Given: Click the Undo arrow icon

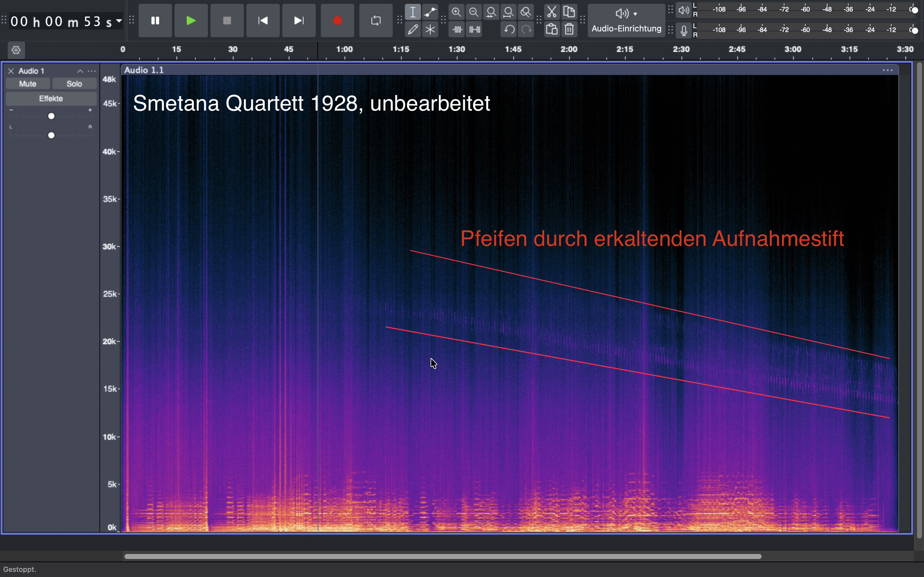Looking at the screenshot, I should coord(509,29).
